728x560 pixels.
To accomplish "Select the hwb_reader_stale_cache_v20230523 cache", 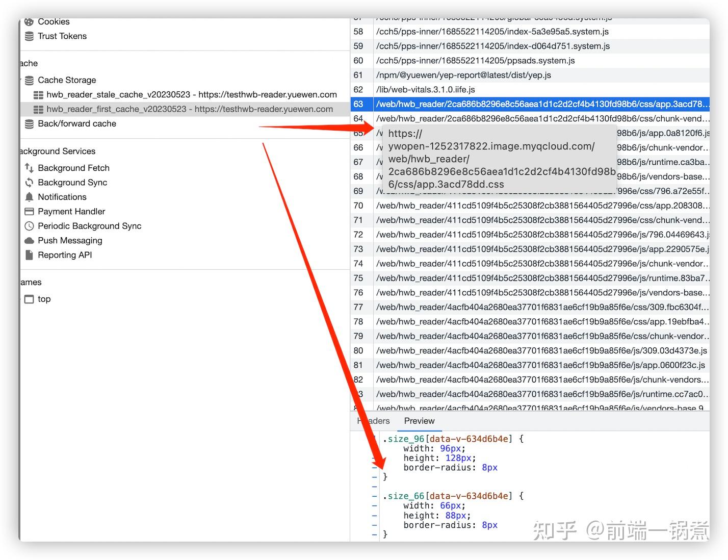I will click(191, 94).
